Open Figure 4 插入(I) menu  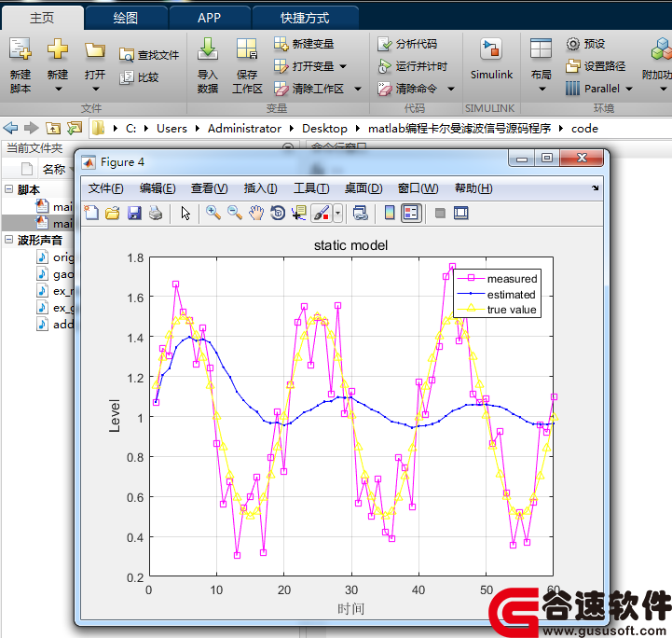point(260,188)
